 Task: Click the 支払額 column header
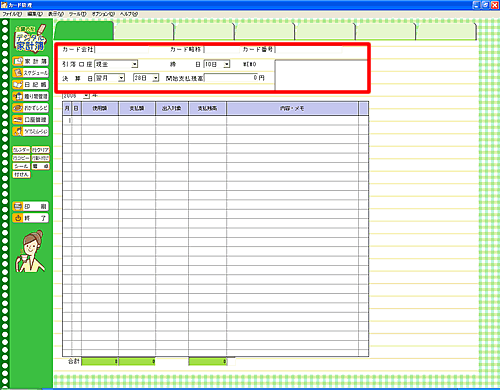137,109
